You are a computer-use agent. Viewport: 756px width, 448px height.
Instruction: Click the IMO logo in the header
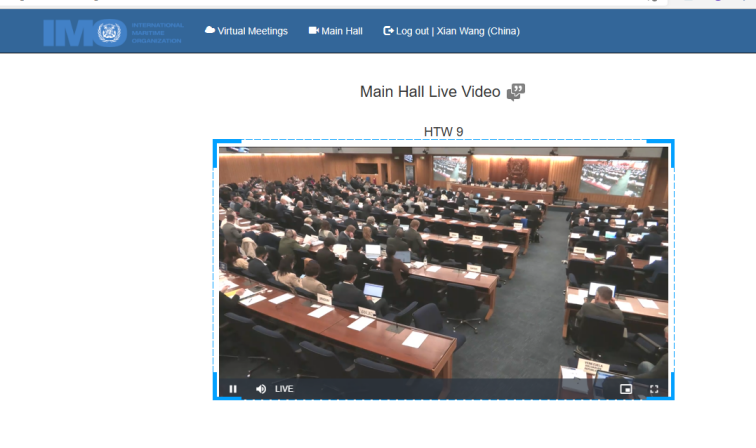click(112, 32)
